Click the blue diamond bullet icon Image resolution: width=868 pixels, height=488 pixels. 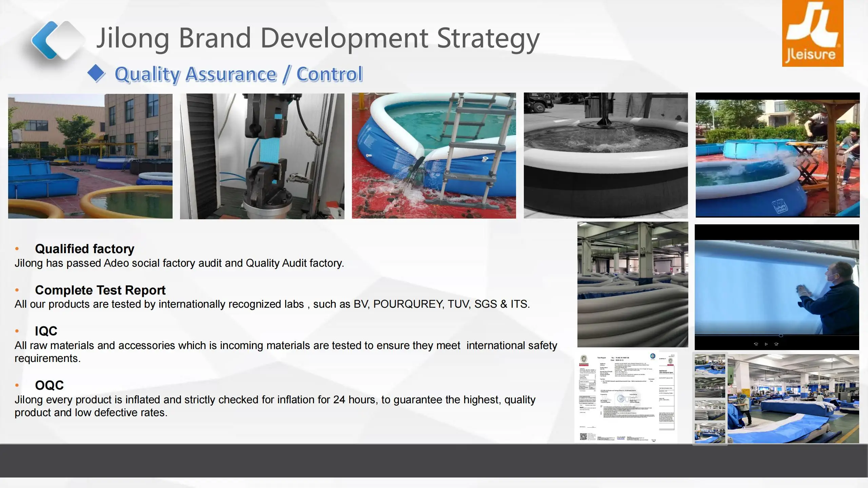(96, 73)
